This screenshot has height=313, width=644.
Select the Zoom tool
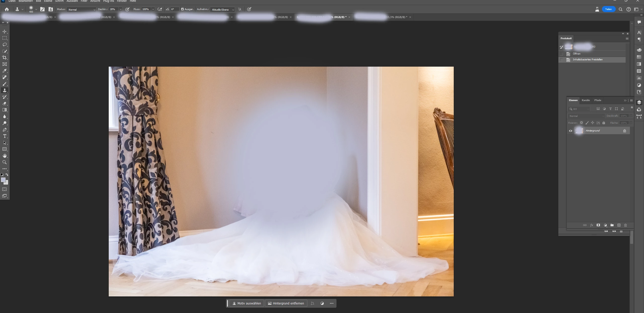[5, 162]
